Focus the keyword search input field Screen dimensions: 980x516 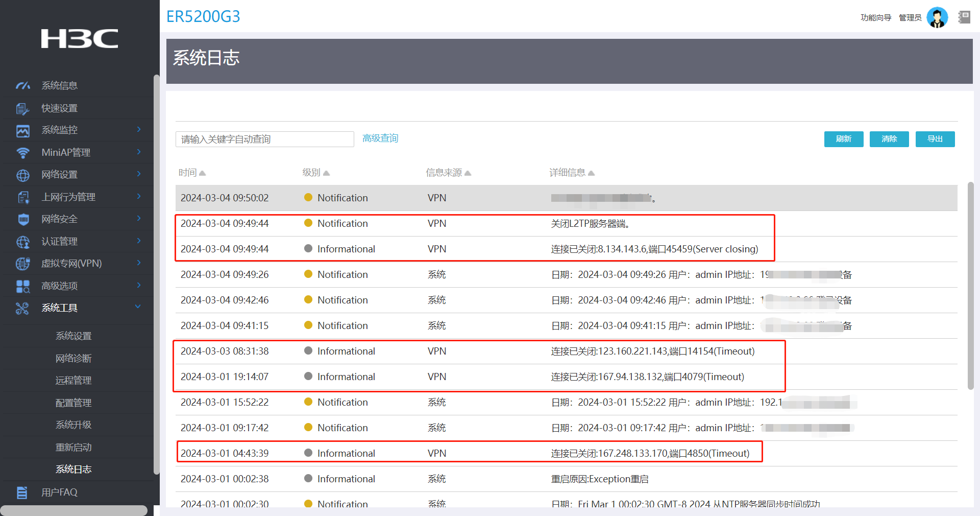pyautogui.click(x=265, y=139)
